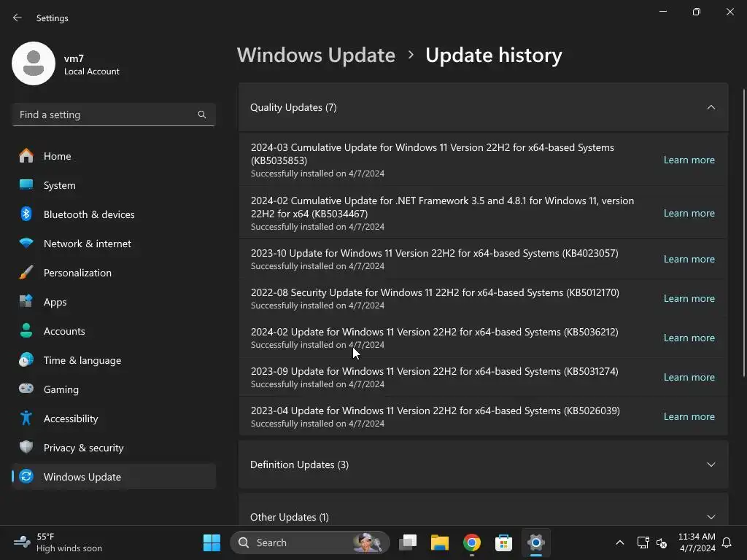Click the 2024-03 Cumulative Update title text
Viewport: 747px width, 560px height.
[x=432, y=154]
